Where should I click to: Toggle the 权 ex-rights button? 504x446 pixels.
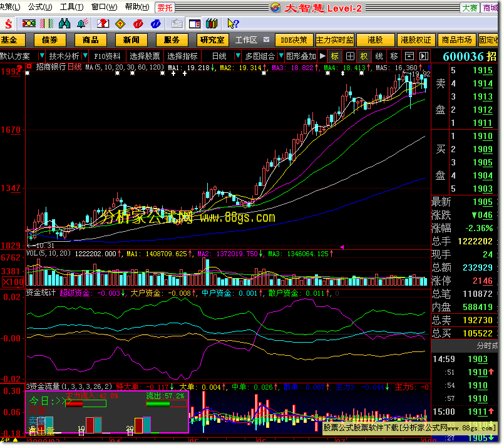[364, 56]
